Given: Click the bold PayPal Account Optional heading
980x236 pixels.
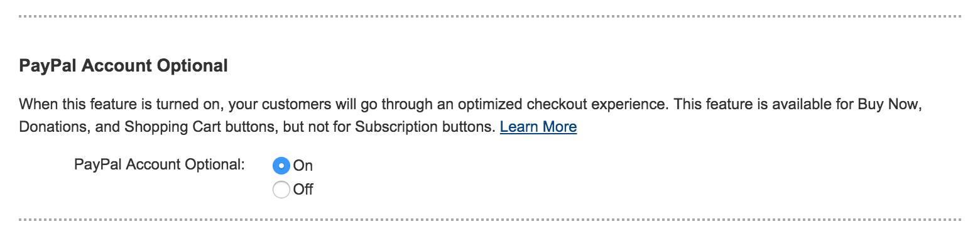Looking at the screenshot, I should click(x=124, y=65).
